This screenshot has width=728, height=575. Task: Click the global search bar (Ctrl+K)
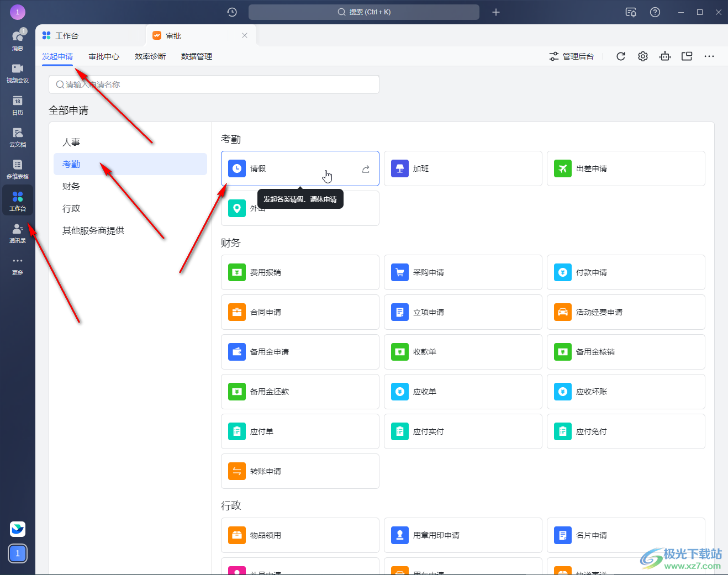364,12
